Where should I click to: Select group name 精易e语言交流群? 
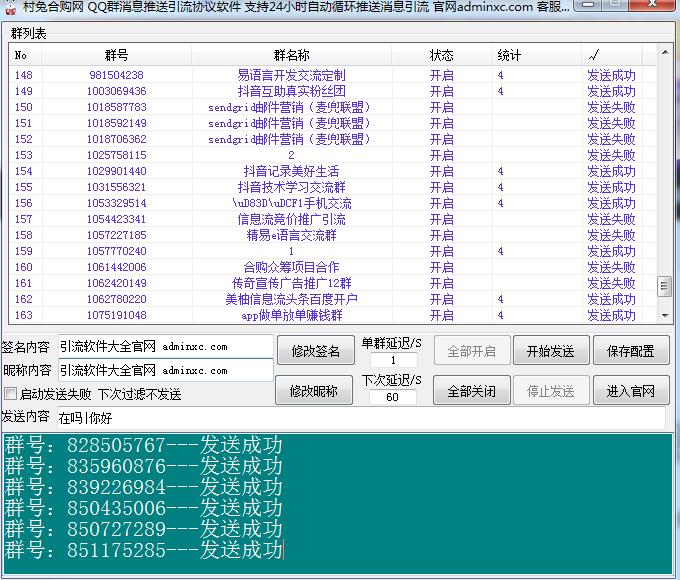coord(291,235)
